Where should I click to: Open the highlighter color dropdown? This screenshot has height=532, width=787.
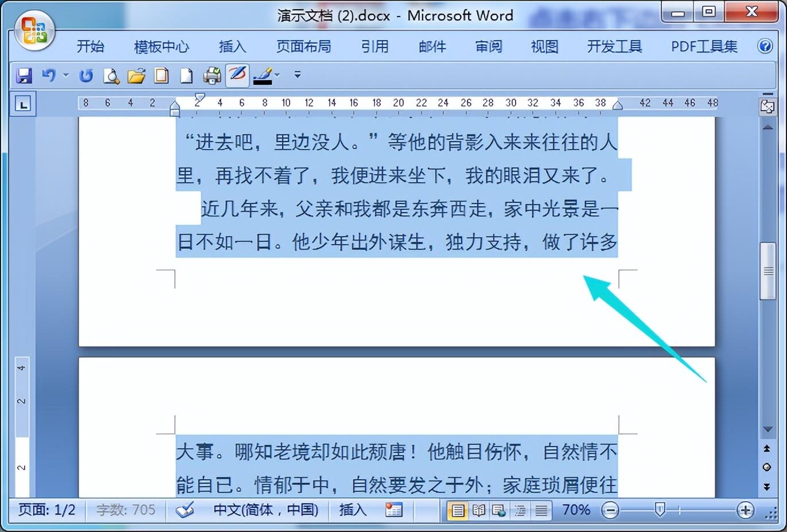click(x=276, y=76)
